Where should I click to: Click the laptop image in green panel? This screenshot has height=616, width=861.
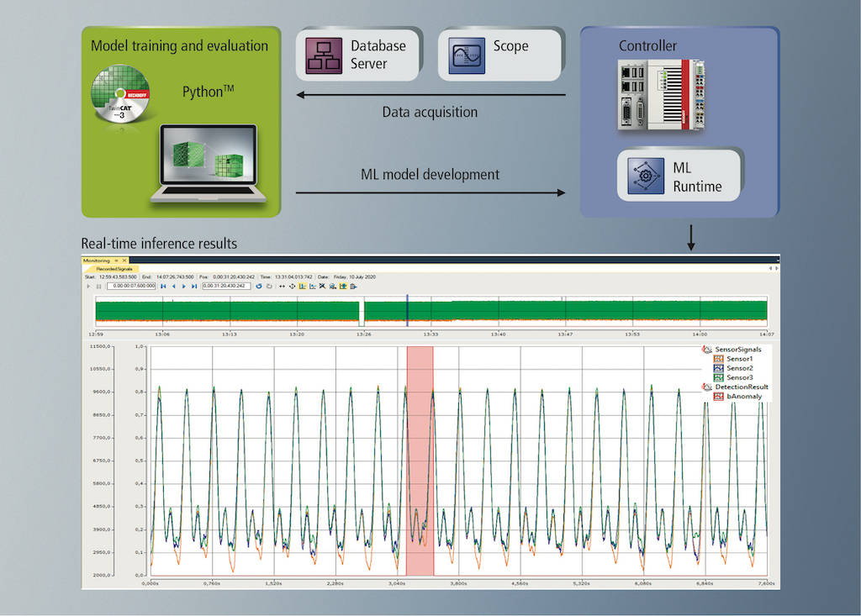tap(209, 164)
